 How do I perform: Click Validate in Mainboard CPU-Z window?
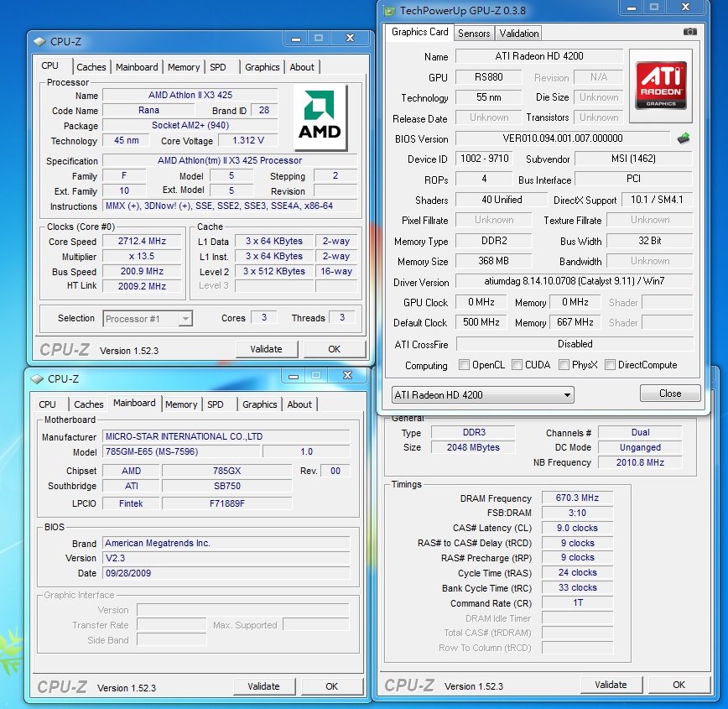tap(263, 686)
